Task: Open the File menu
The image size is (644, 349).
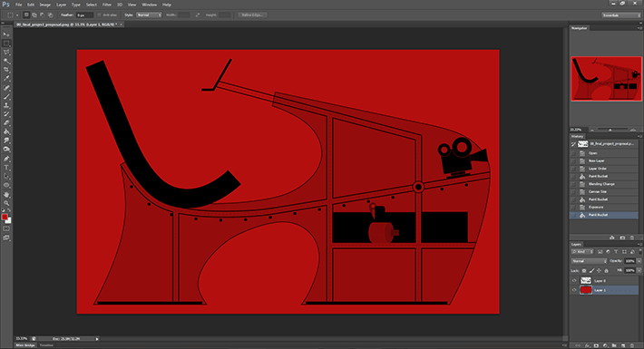Action: coord(18,5)
